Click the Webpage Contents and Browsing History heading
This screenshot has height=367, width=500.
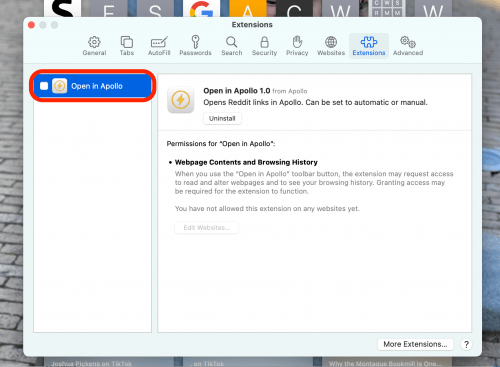(x=246, y=162)
